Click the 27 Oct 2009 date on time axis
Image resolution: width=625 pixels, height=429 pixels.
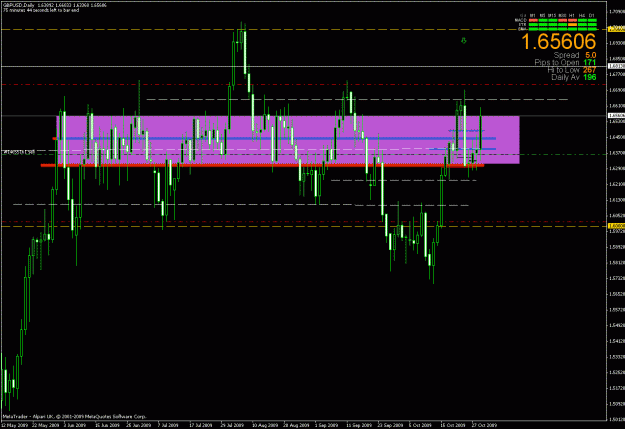[485, 425]
